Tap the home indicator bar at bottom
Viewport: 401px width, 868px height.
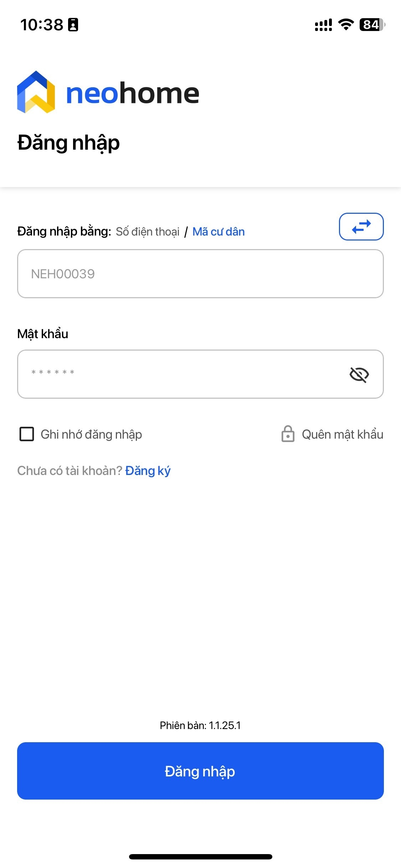pos(200,857)
